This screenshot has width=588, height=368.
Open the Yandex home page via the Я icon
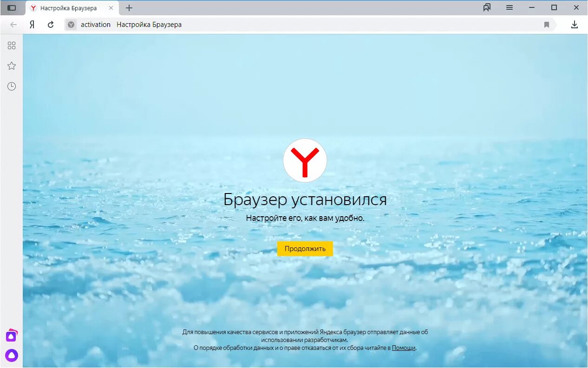tap(32, 25)
